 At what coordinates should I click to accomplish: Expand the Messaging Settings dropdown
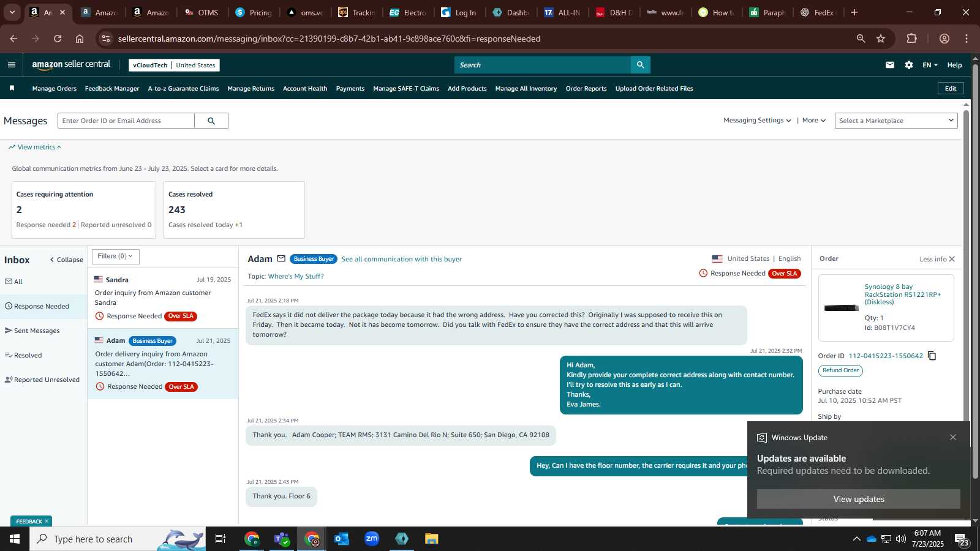(757, 121)
